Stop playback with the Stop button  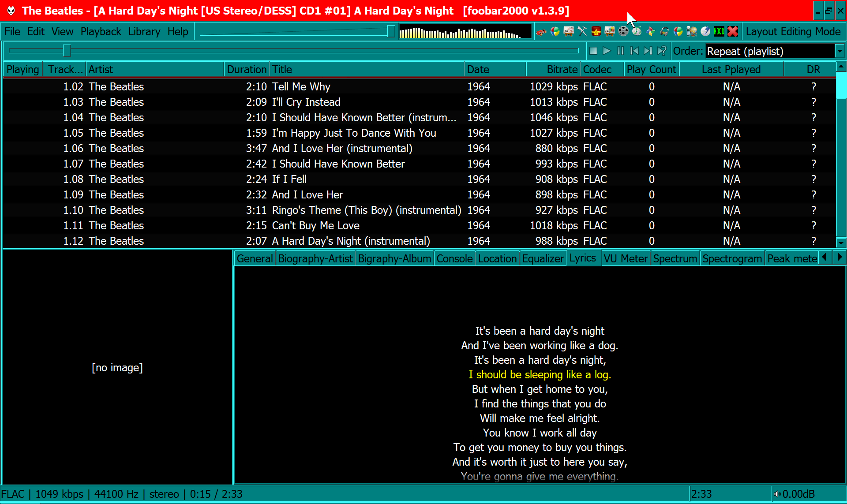tap(593, 51)
